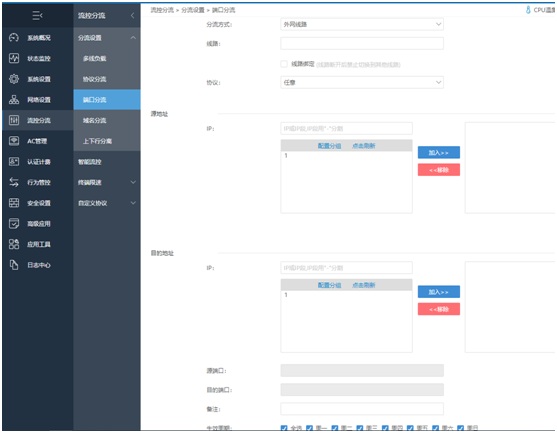This screenshot has width=557, height=433.
Task: Click 加入>> button under 源地址
Action: (x=439, y=152)
